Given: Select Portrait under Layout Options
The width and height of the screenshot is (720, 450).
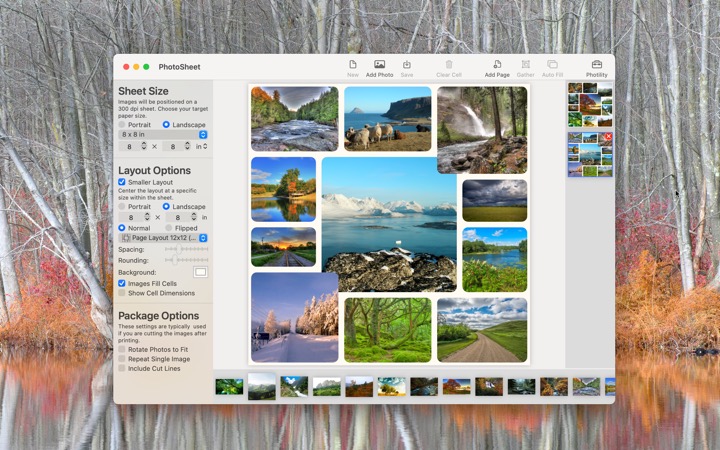Looking at the screenshot, I should (122, 207).
